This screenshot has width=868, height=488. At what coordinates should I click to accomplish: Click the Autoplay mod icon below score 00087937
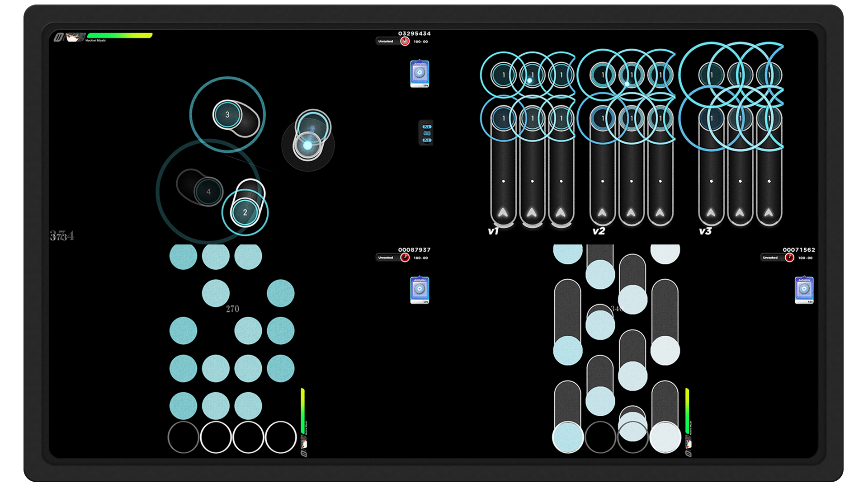point(420,290)
